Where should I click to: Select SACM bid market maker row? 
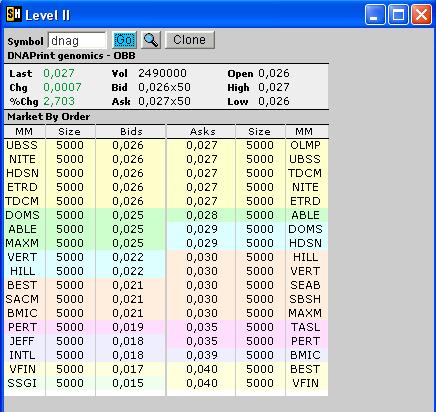[x=22, y=299]
